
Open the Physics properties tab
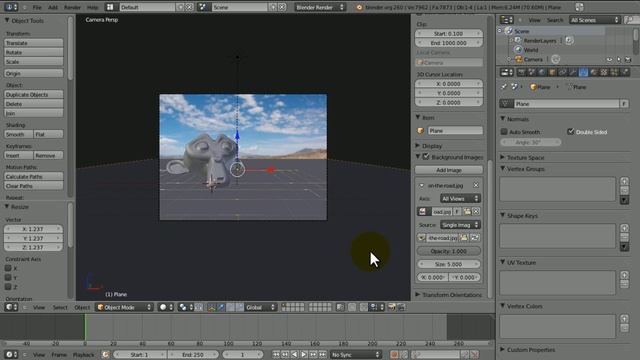pyautogui.click(x=625, y=72)
